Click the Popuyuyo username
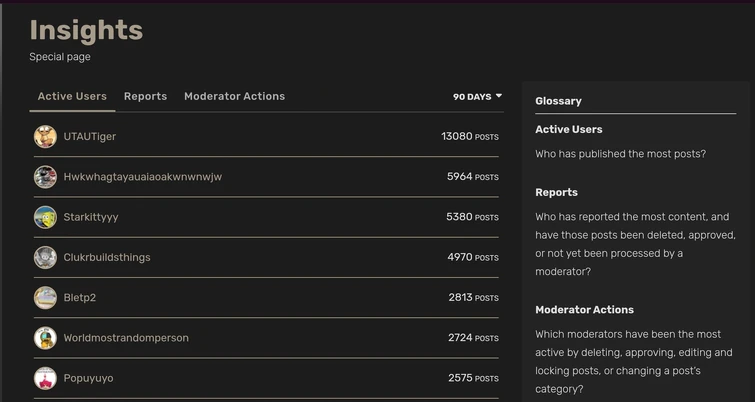 point(89,378)
